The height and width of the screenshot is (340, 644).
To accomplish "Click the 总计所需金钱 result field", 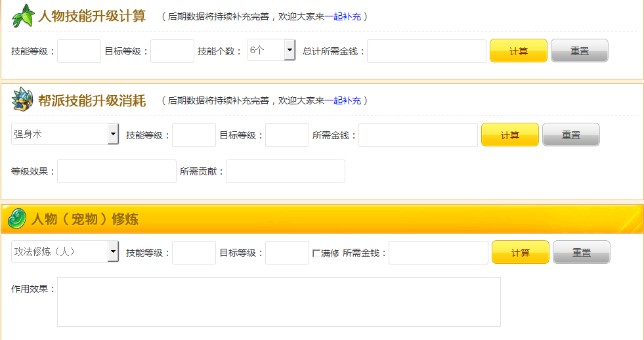I will (427, 51).
